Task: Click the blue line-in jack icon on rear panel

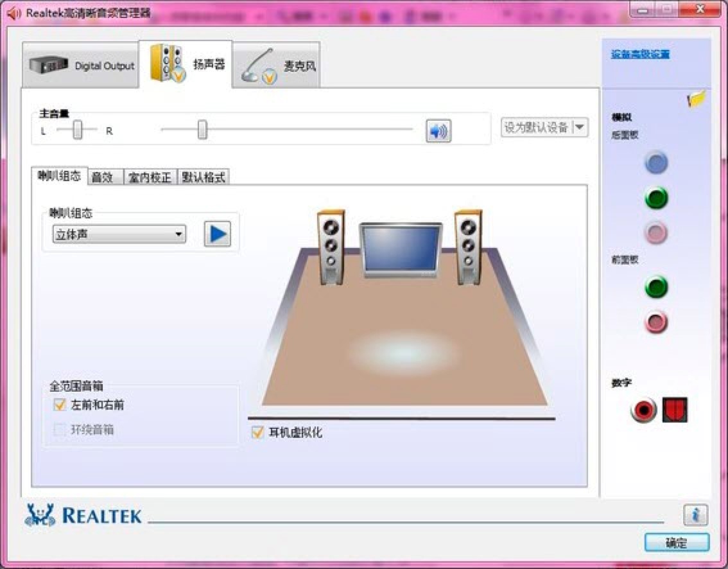Action: (655, 163)
